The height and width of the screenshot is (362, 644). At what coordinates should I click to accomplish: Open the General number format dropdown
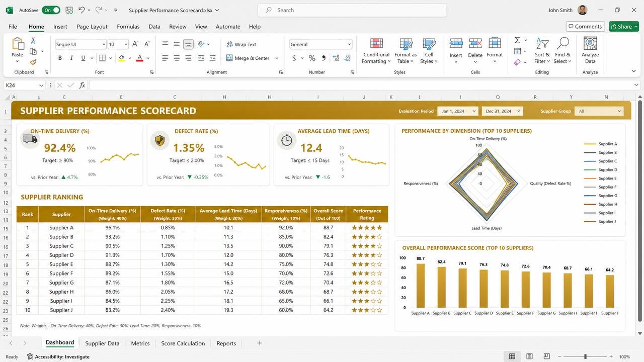tap(349, 44)
